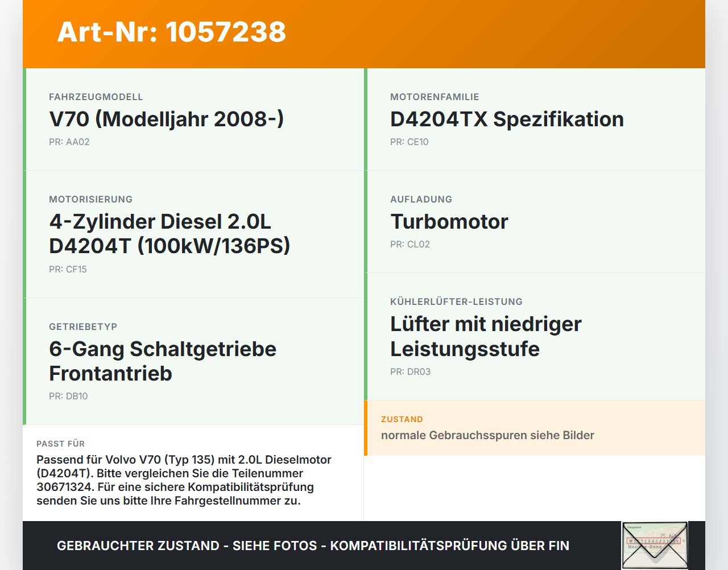Click the envelope icon with vehicle registration
The width and height of the screenshot is (728, 570).
(x=655, y=546)
